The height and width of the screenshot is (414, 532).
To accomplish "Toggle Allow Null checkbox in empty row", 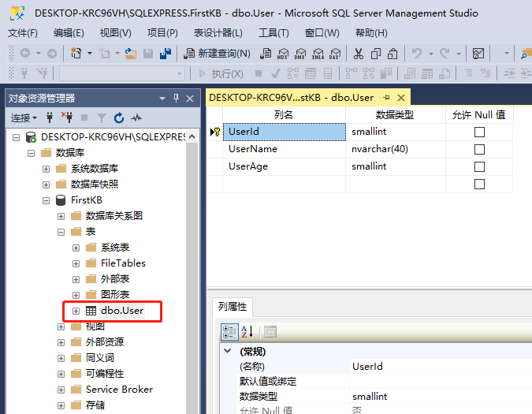I will tap(479, 185).
